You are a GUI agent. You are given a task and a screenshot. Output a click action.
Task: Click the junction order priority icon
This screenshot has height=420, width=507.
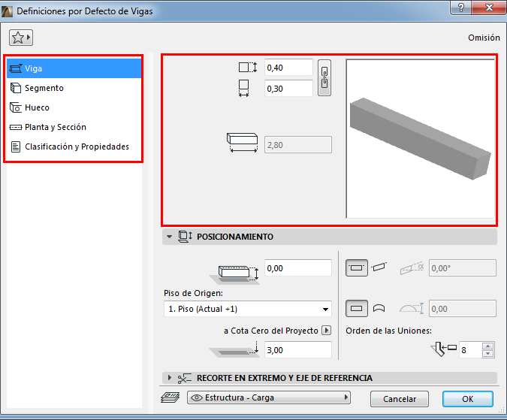coord(444,349)
